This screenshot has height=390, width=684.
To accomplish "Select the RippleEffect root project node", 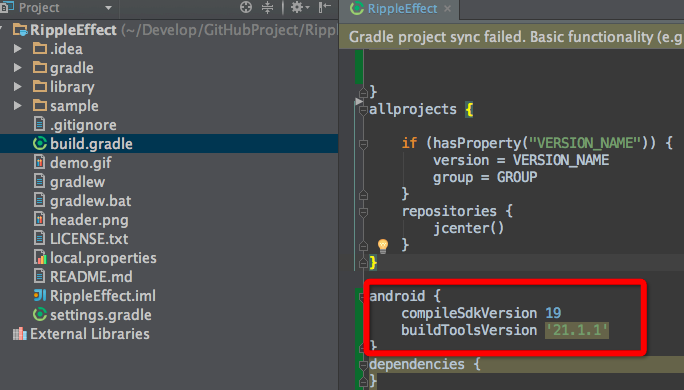I will point(73,30).
